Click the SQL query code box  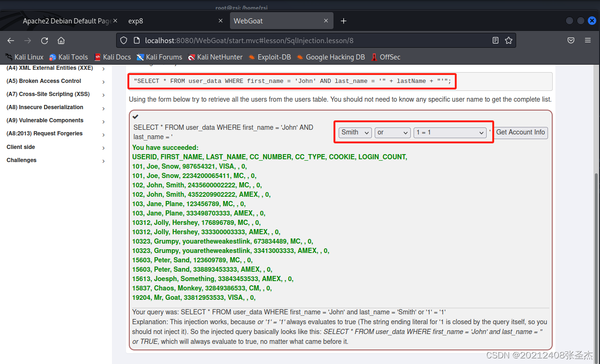[341, 81]
